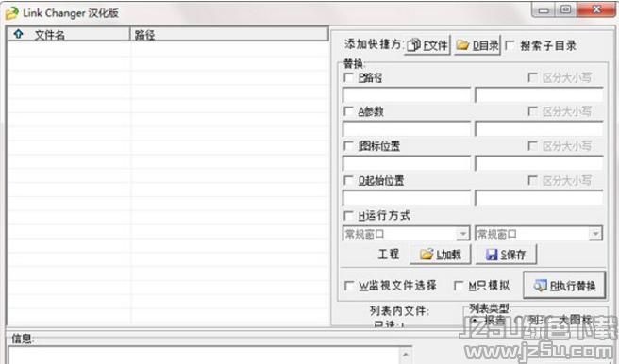Image resolution: width=619 pixels, height=364 pixels.
Task: Toggle 区分大小写 checkbox for I图标位置
Action: point(533,146)
